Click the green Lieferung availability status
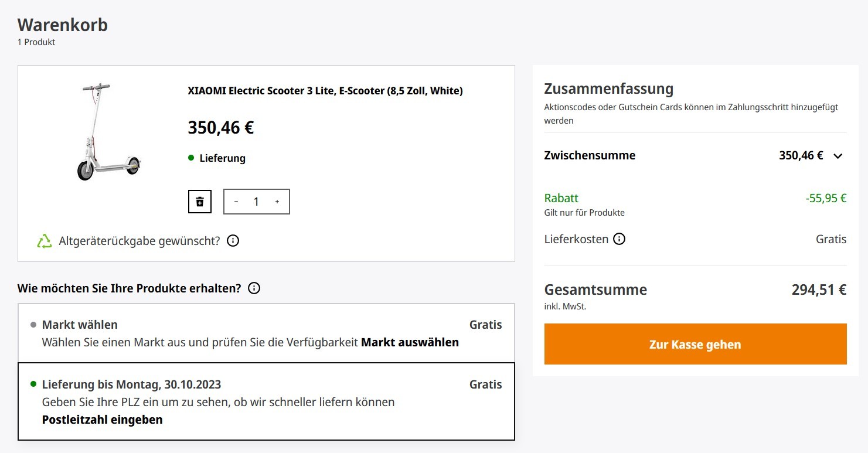The width and height of the screenshot is (868, 453). (217, 158)
